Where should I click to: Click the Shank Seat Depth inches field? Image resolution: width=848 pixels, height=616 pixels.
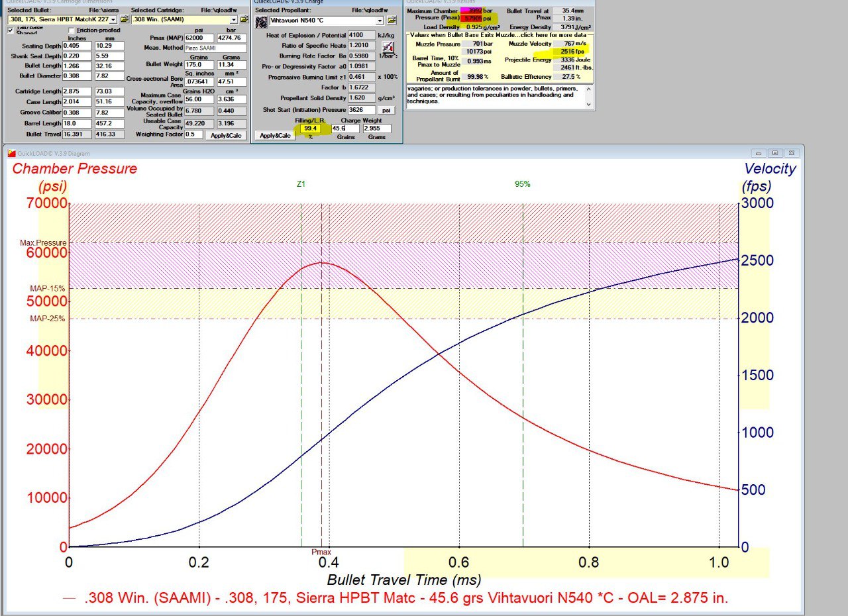pos(77,56)
